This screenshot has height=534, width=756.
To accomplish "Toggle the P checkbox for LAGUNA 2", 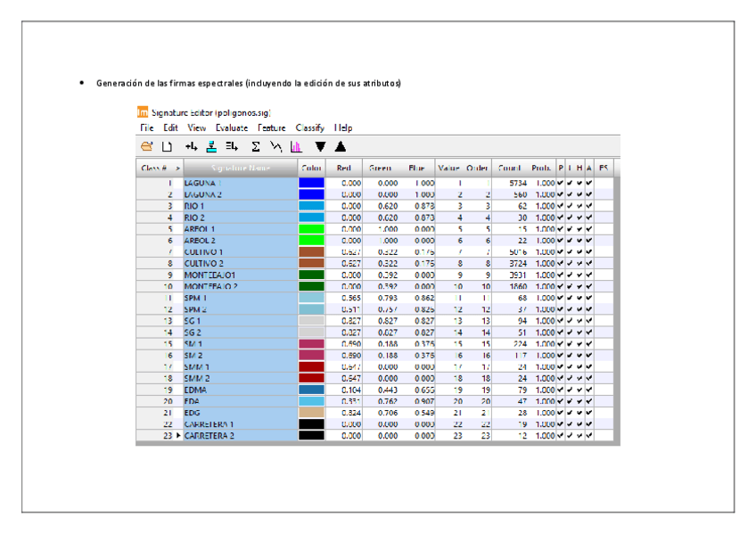I will [561, 193].
